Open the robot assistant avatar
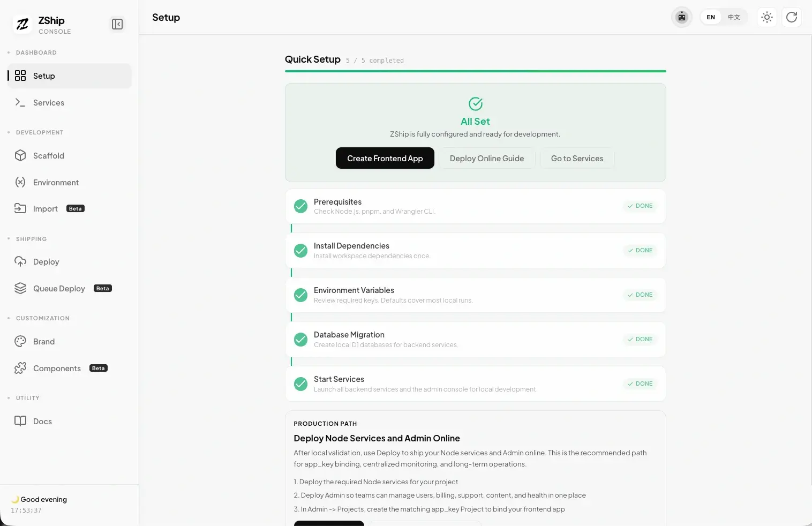The image size is (812, 526). [x=682, y=17]
